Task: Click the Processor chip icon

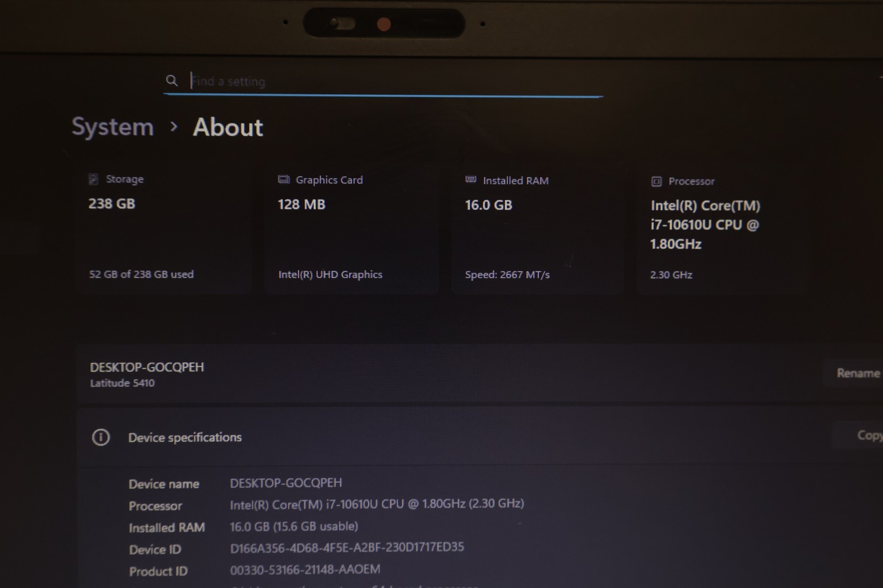Action: coord(656,181)
